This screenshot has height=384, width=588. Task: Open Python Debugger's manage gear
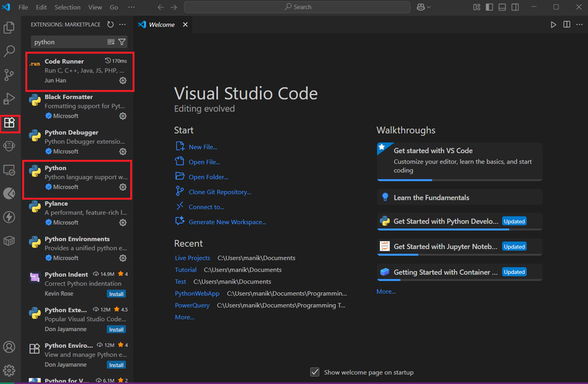pyautogui.click(x=123, y=152)
